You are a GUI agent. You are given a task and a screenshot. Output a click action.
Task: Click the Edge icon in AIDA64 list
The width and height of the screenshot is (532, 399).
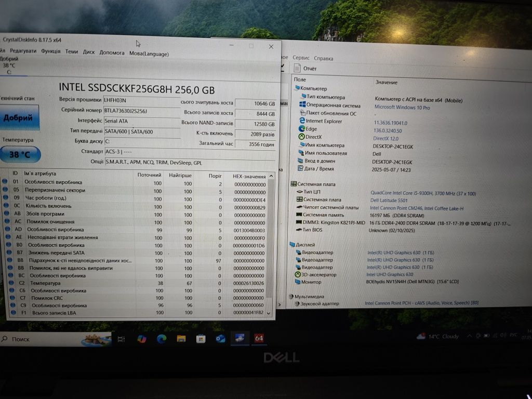pos(301,129)
